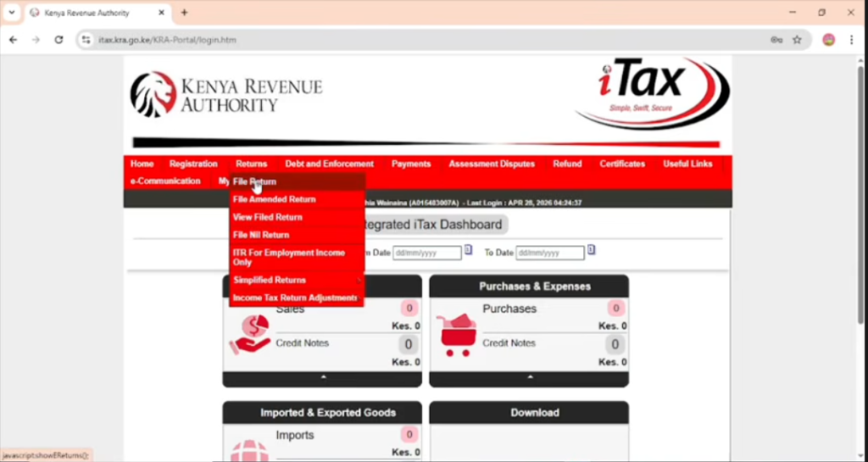Click the Purchases count badge
The image size is (868, 462).
(615, 309)
